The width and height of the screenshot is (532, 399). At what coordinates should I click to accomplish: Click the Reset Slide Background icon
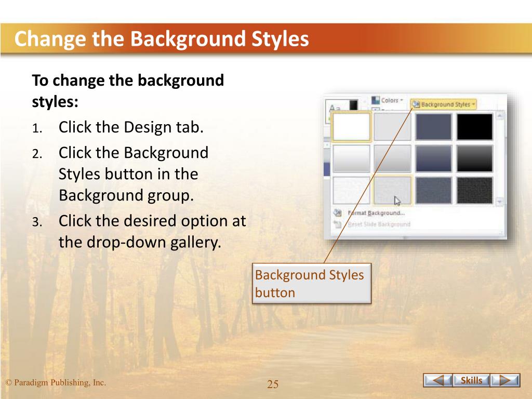coord(337,224)
